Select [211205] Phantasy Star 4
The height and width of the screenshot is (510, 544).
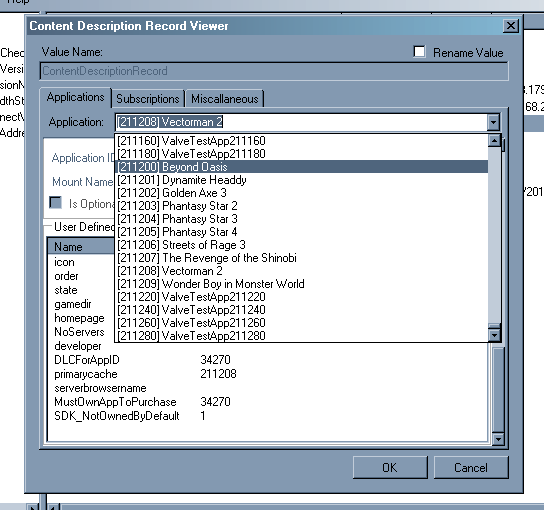(301, 232)
